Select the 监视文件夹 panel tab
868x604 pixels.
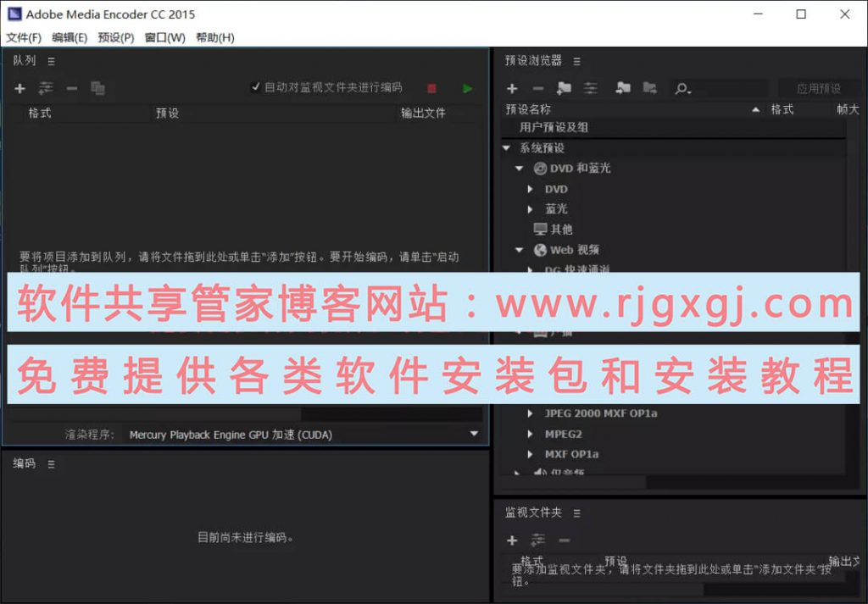533,513
